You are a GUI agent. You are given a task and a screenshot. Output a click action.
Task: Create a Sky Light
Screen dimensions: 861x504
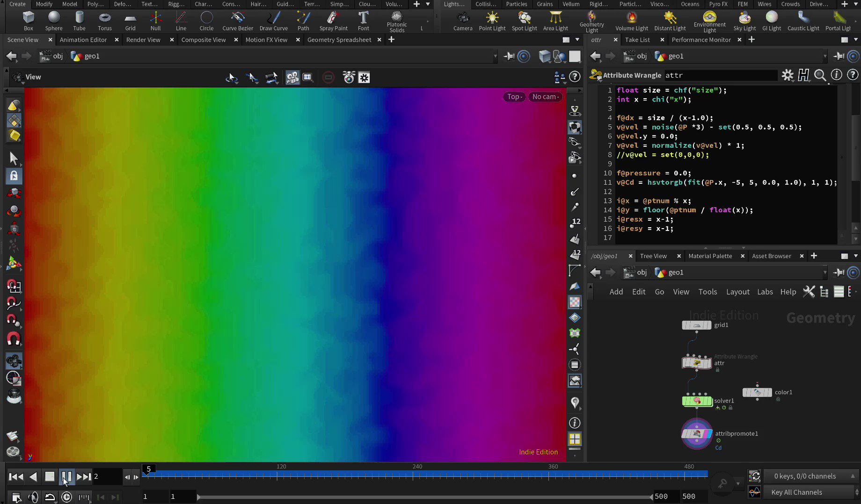(x=744, y=21)
